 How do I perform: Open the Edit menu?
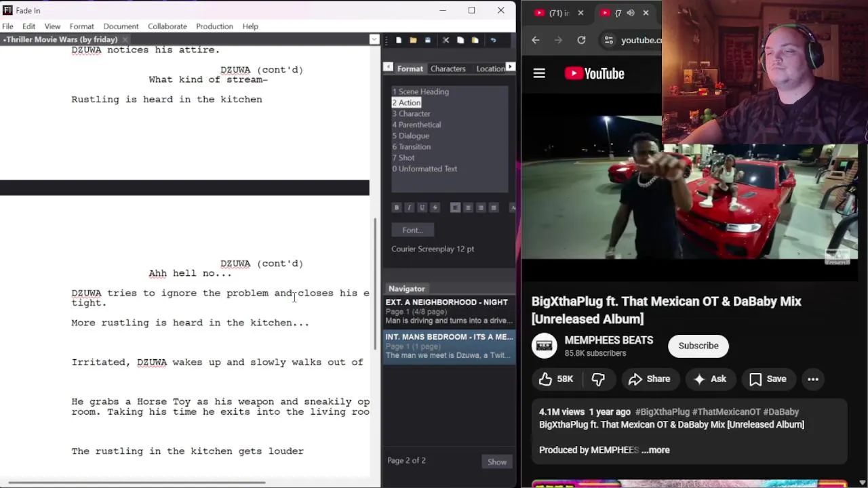pyautogui.click(x=28, y=26)
